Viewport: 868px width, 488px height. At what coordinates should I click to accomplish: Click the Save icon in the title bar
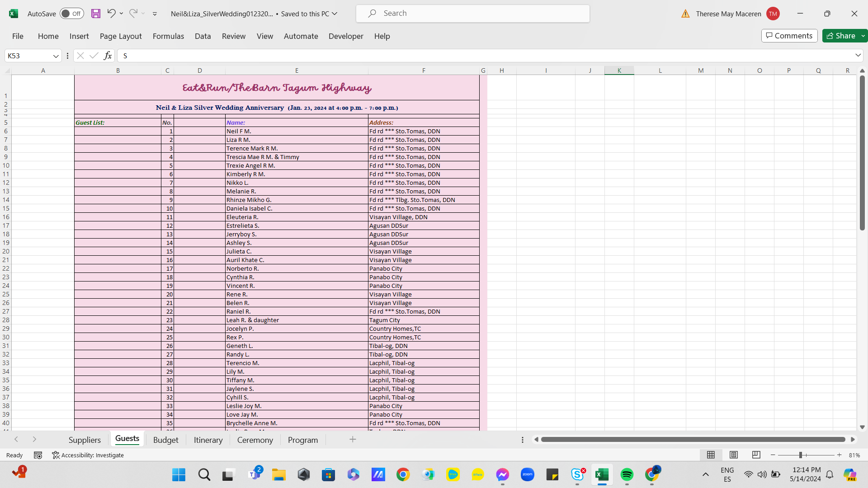click(96, 14)
